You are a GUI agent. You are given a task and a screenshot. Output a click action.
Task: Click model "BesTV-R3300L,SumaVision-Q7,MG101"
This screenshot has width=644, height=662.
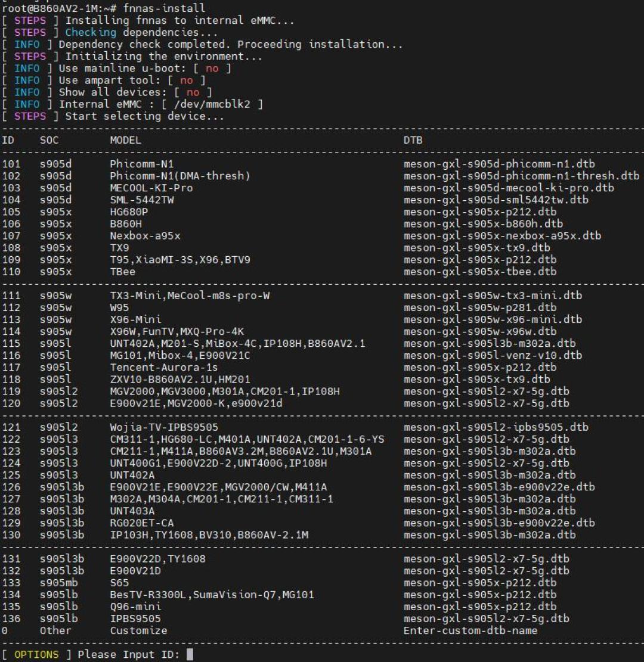pyautogui.click(x=212, y=595)
